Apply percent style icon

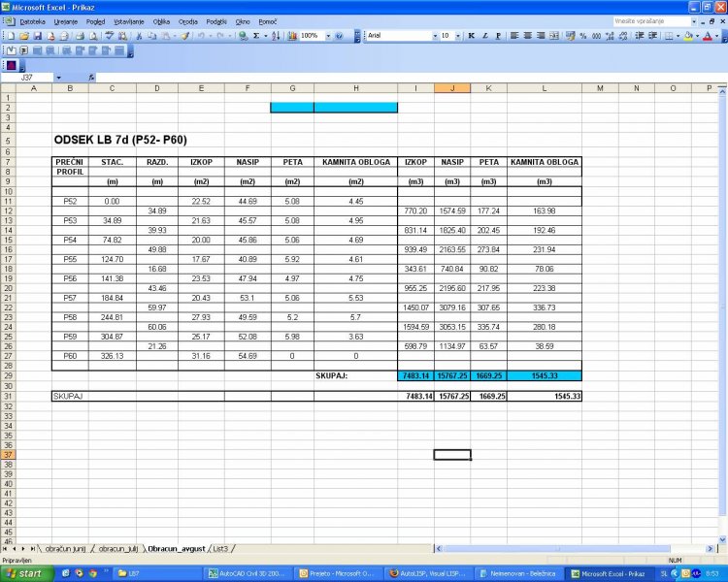583,36
